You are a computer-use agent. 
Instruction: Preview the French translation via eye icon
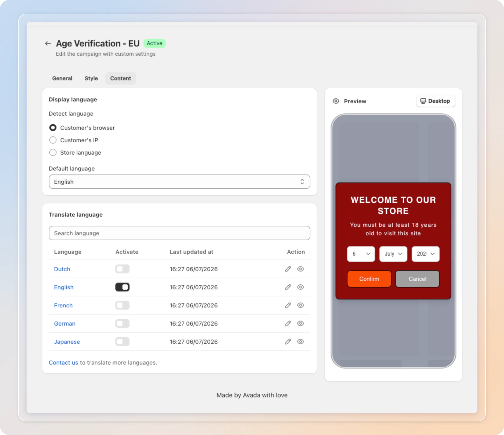300,305
